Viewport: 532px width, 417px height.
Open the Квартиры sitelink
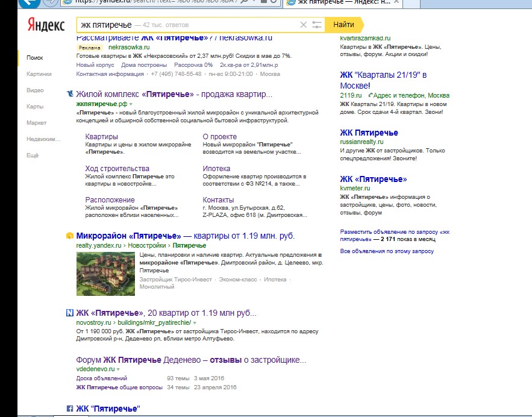(x=101, y=137)
